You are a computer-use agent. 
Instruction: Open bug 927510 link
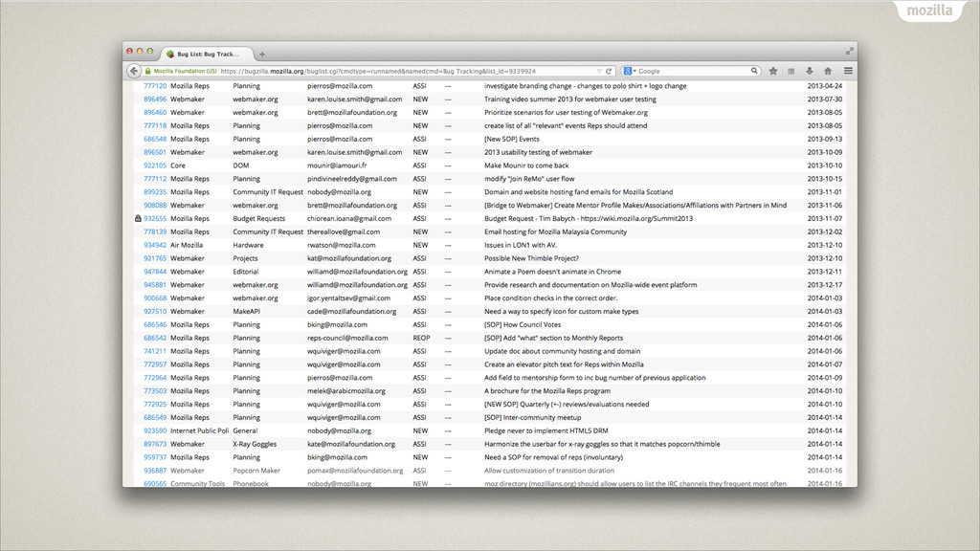click(155, 311)
